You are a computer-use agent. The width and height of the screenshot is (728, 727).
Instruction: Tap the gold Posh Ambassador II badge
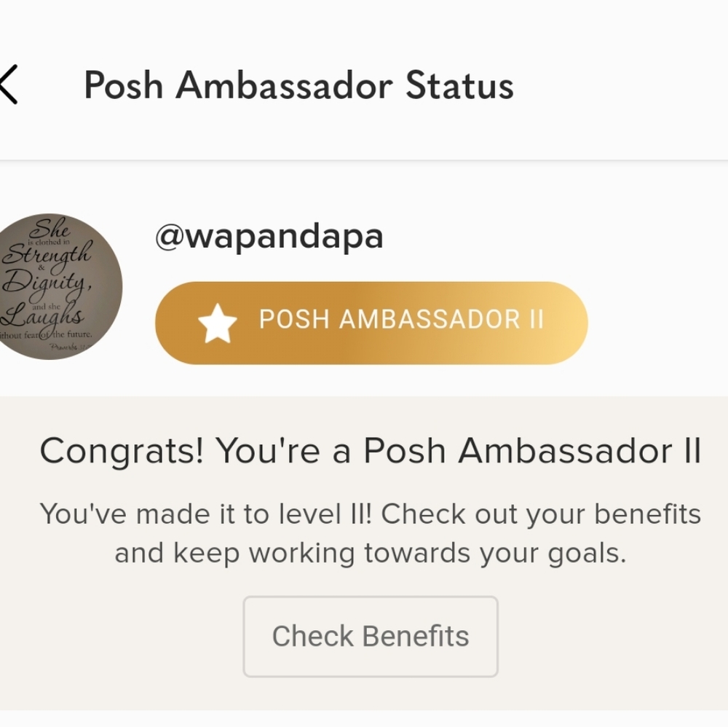pyautogui.click(x=371, y=323)
